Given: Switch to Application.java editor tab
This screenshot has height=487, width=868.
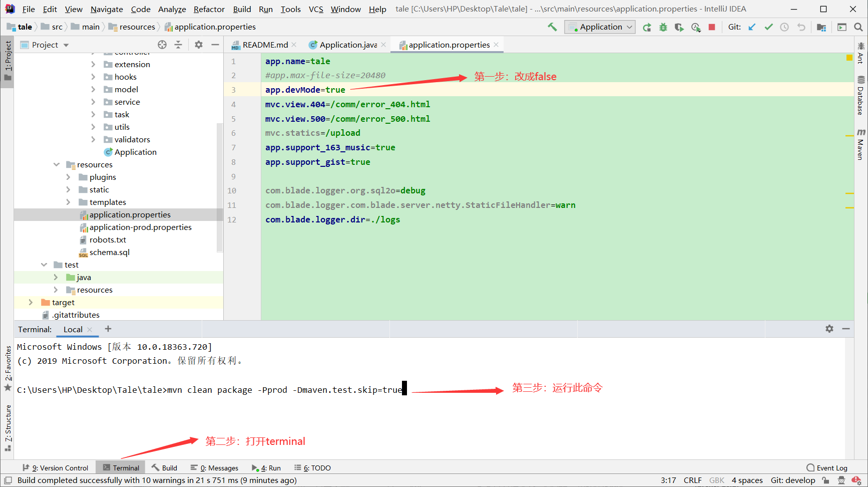Looking at the screenshot, I should pyautogui.click(x=348, y=45).
